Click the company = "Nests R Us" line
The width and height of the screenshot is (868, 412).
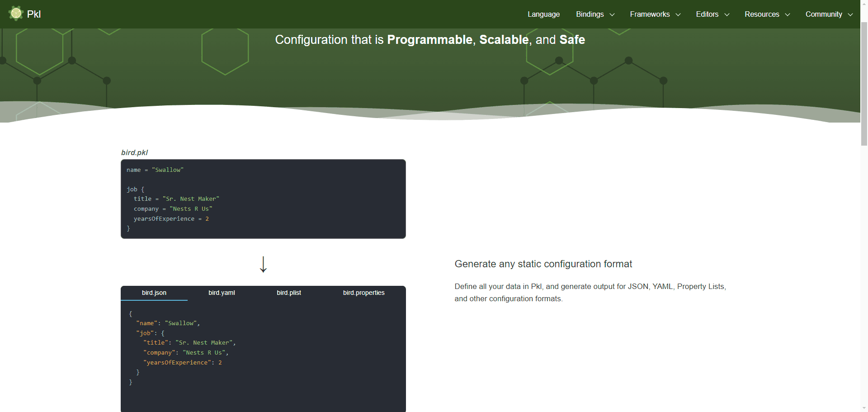(x=173, y=209)
